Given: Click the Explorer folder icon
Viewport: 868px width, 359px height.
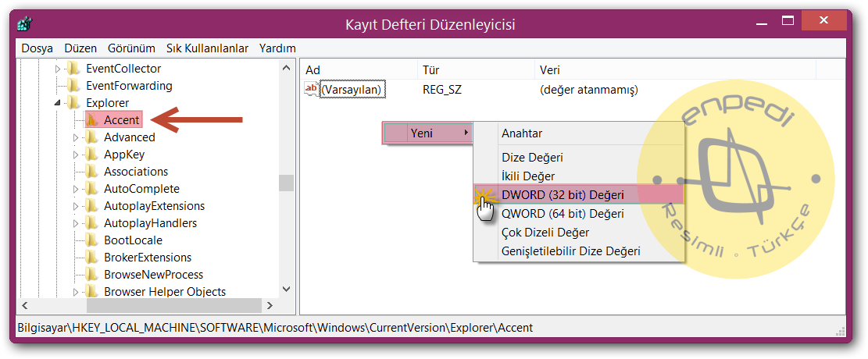Looking at the screenshot, I should (73, 103).
